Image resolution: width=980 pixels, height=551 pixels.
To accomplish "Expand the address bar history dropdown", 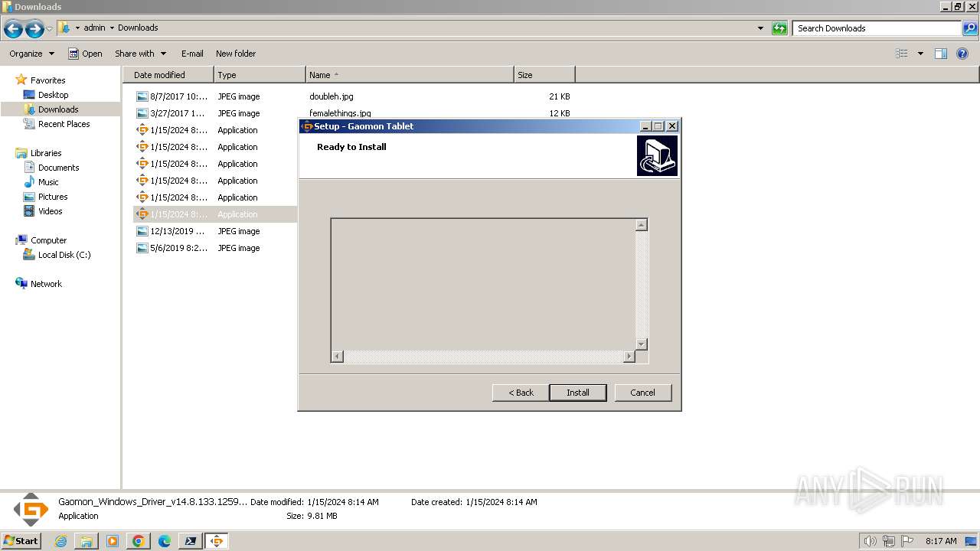I will click(760, 28).
